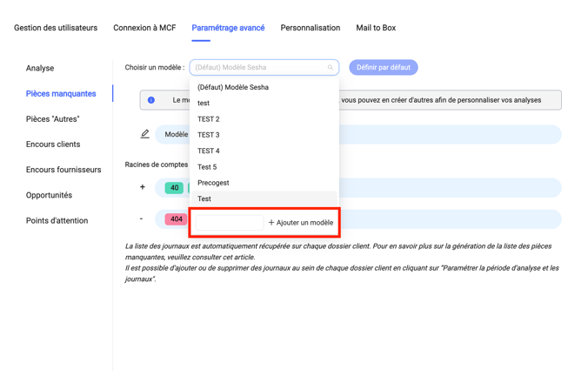Select "Points d'attention" in the sidebar
Image resolution: width=588 pixels, height=383 pixels.
57,221
